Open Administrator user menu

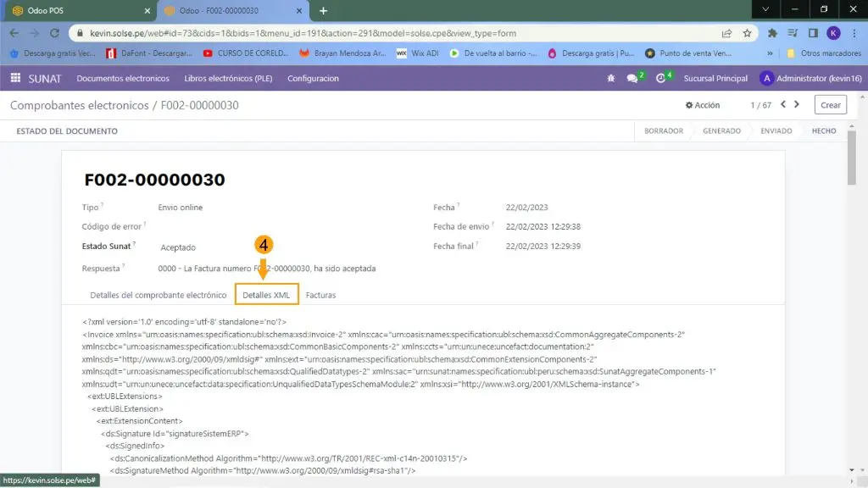click(x=809, y=79)
